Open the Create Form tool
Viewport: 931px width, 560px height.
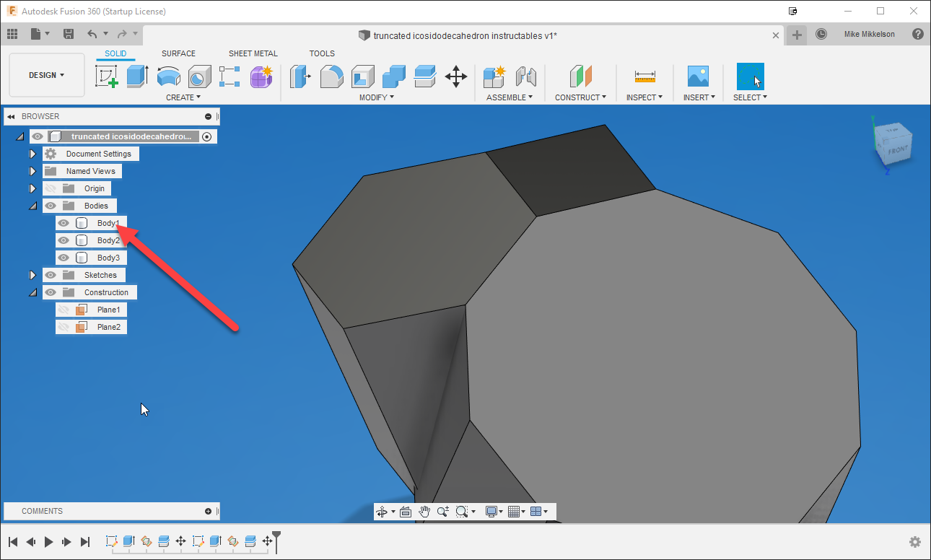261,76
